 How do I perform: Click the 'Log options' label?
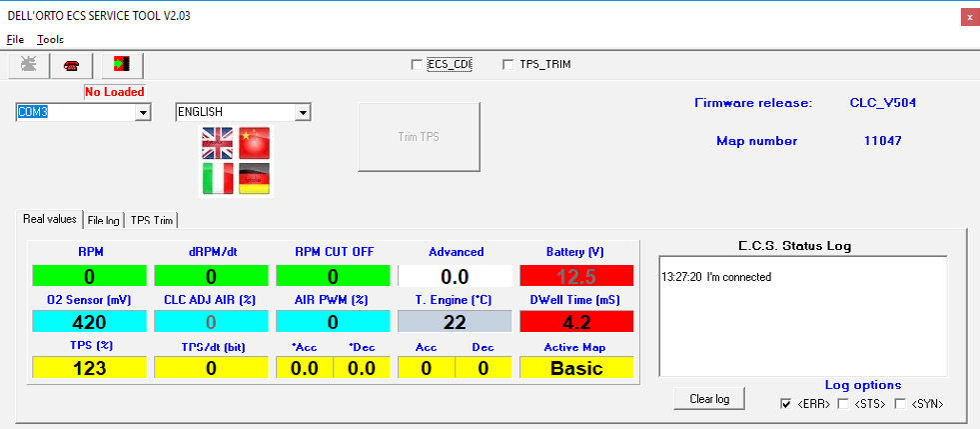point(862,385)
